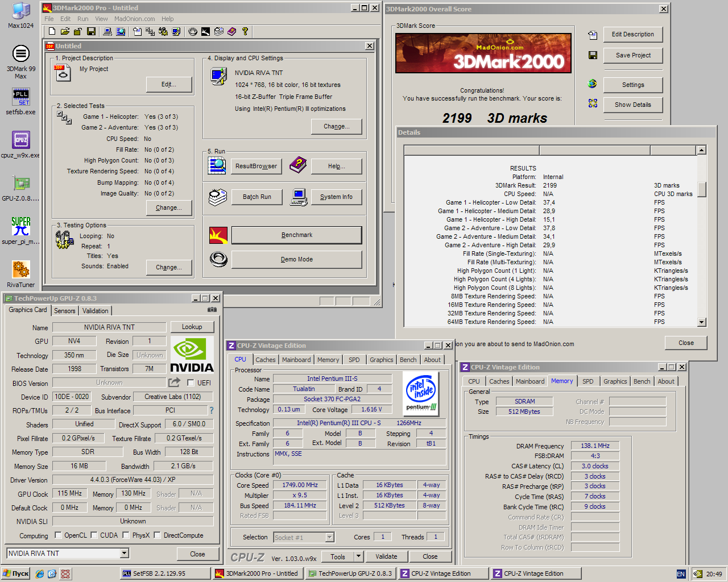Click the Demo Mode button

pyautogui.click(x=296, y=259)
